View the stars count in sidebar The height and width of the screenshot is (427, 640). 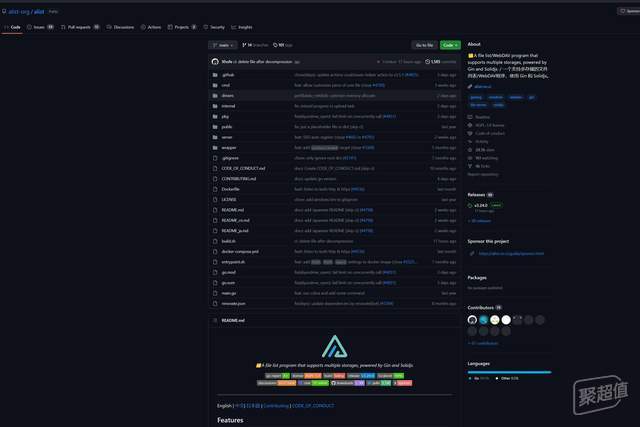click(485, 150)
